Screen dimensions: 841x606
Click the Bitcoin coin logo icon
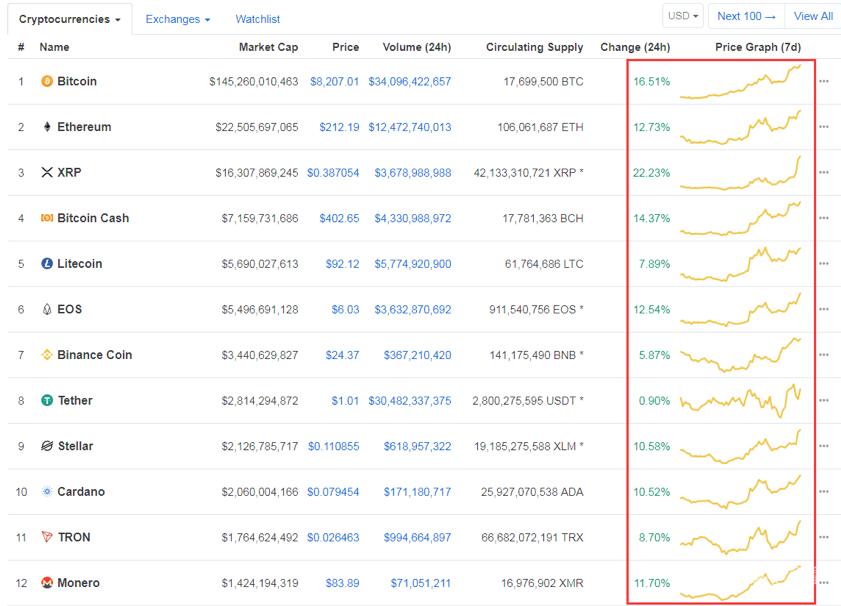tap(47, 81)
